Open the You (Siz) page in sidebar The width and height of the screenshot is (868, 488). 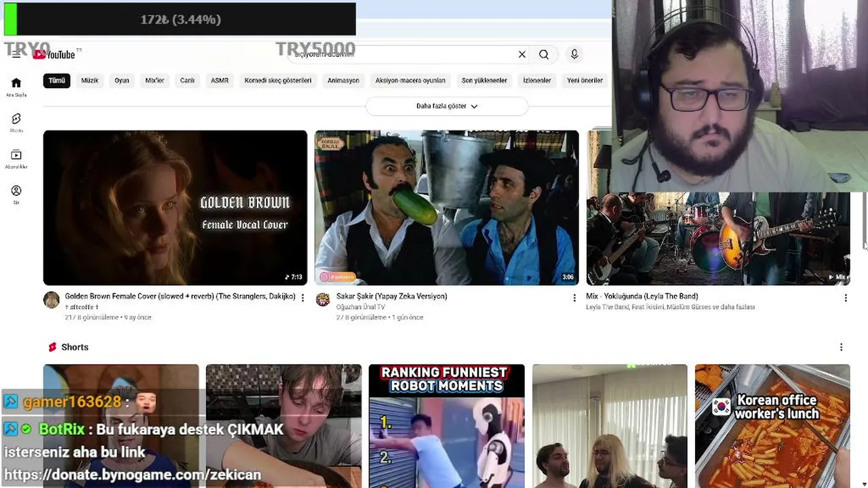pyautogui.click(x=16, y=195)
